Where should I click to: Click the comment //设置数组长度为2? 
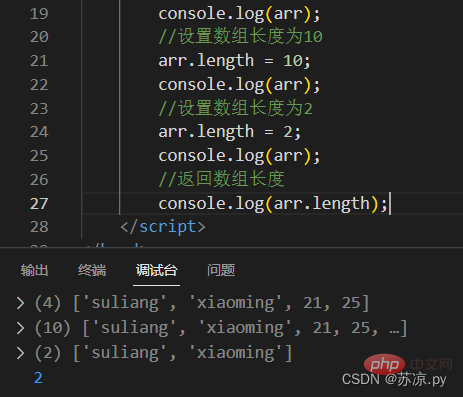[x=236, y=108]
